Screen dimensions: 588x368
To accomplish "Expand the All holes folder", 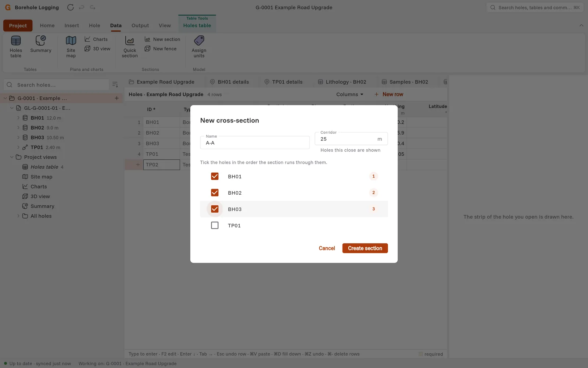I will point(18,216).
